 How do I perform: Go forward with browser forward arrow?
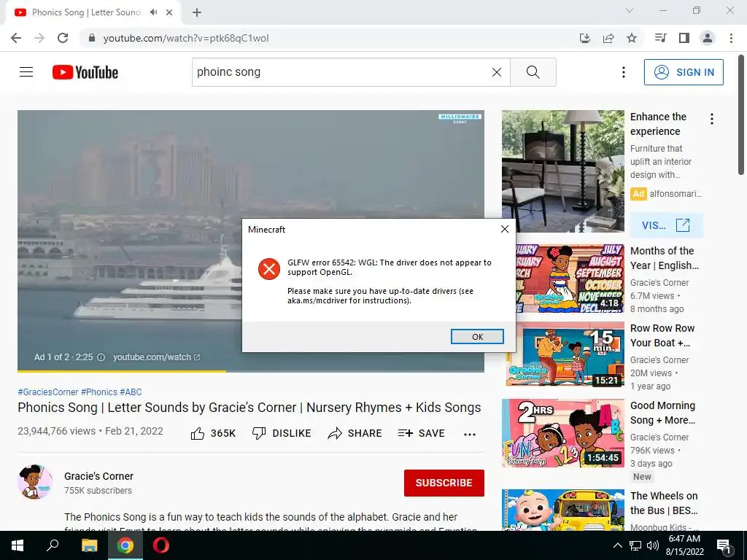[39, 38]
